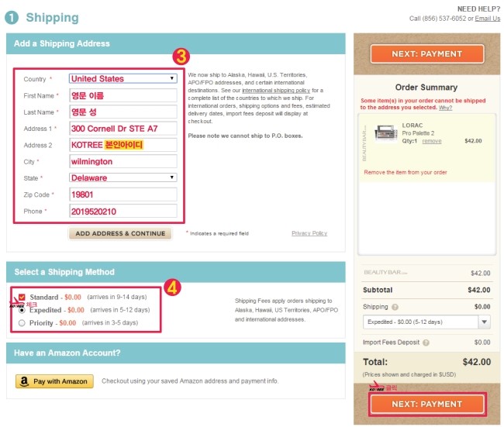Open the Email Us link
This screenshot has width=504, height=427.
pos(487,19)
